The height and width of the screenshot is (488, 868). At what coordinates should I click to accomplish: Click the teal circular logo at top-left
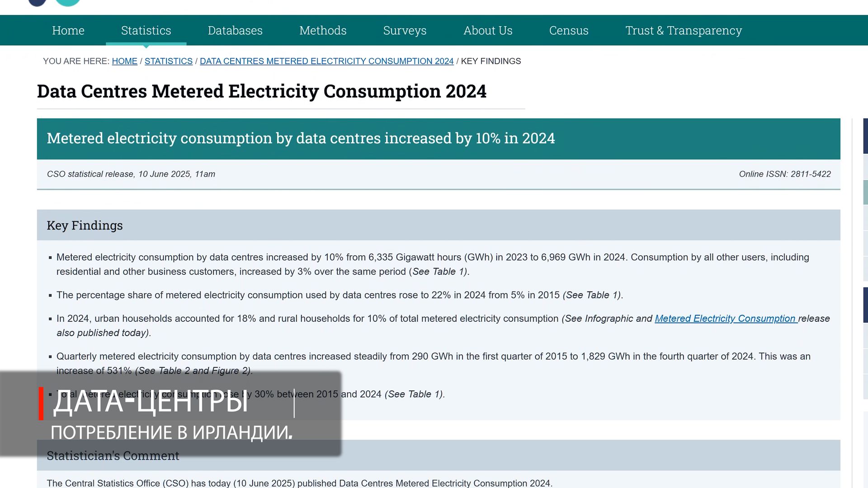pyautogui.click(x=68, y=2)
